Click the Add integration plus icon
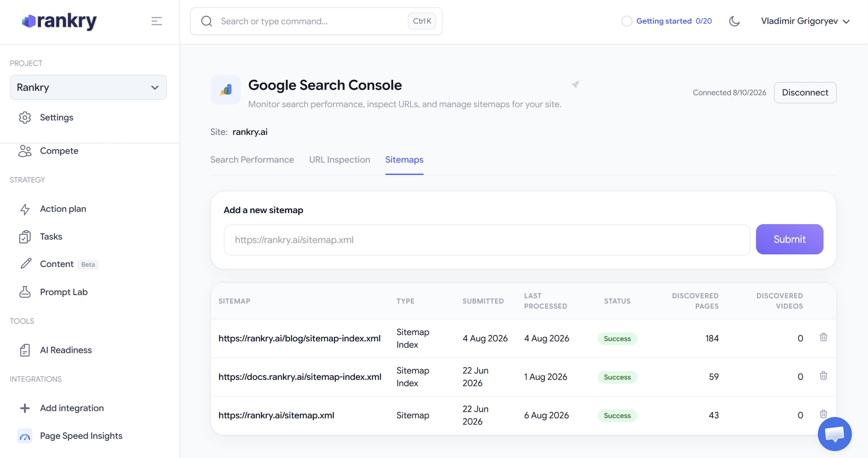 click(25, 408)
